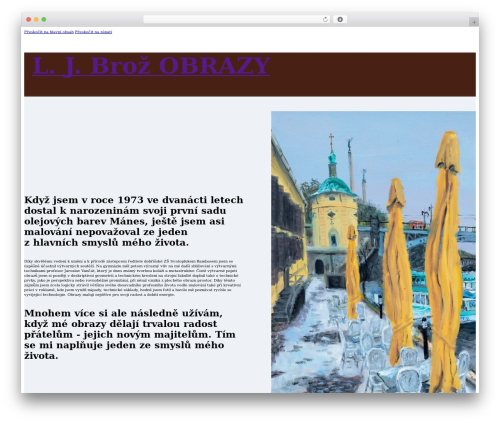Focus the browser address bar
500x423 pixels.
(x=236, y=20)
